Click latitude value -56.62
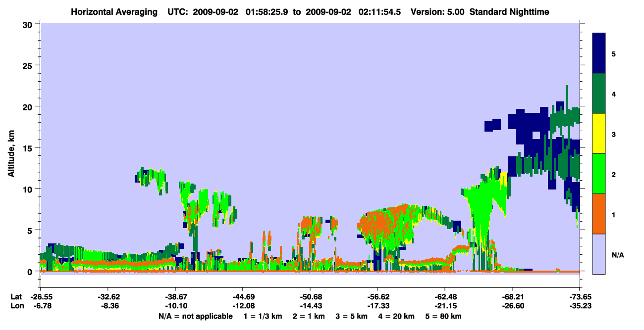644x330 pixels. (x=377, y=297)
